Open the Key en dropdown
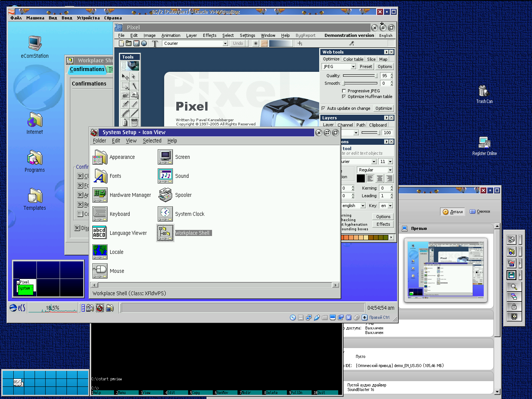Screen dimensions: 532x399 [390, 206]
